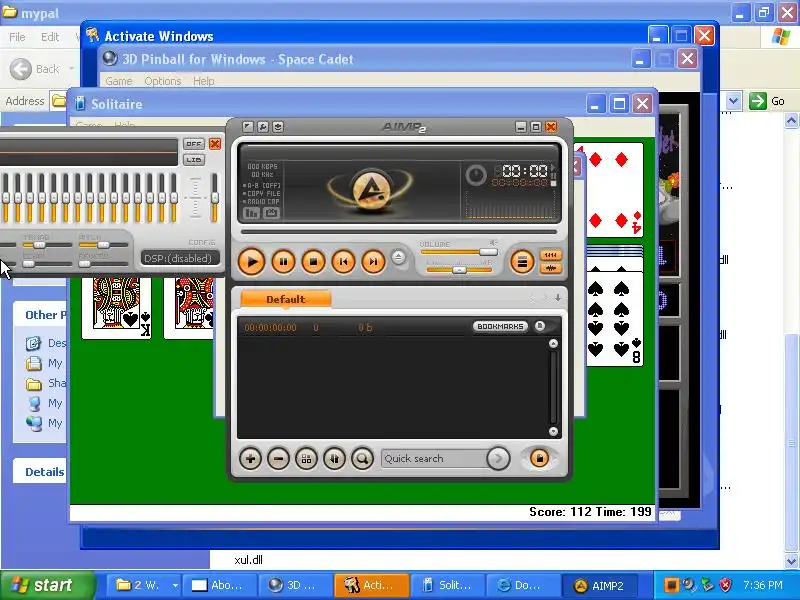Mute sound using the speaker icon near Volume

493,243
